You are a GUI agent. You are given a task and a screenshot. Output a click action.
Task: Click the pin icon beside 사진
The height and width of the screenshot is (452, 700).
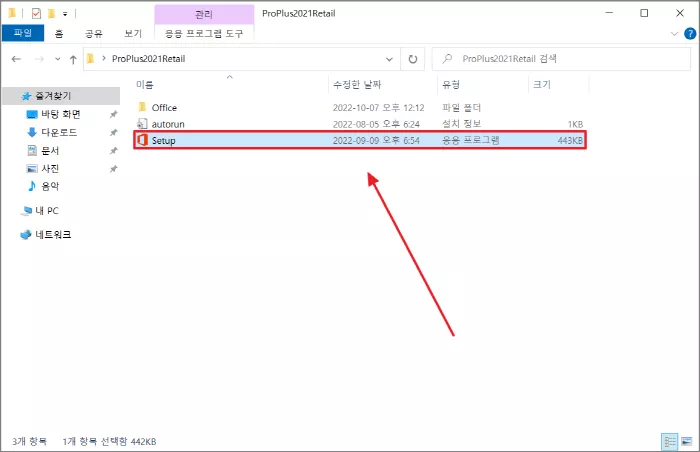[113, 169]
